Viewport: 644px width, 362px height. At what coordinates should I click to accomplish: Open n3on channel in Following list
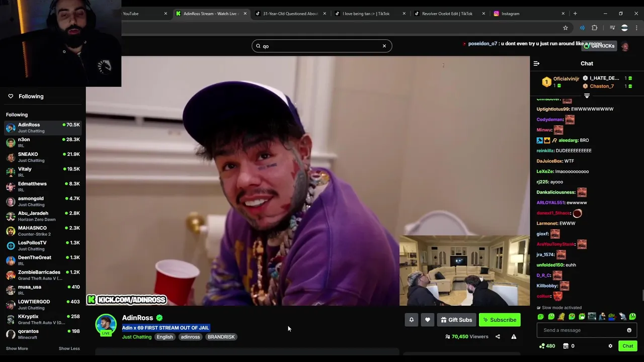[x=43, y=142]
